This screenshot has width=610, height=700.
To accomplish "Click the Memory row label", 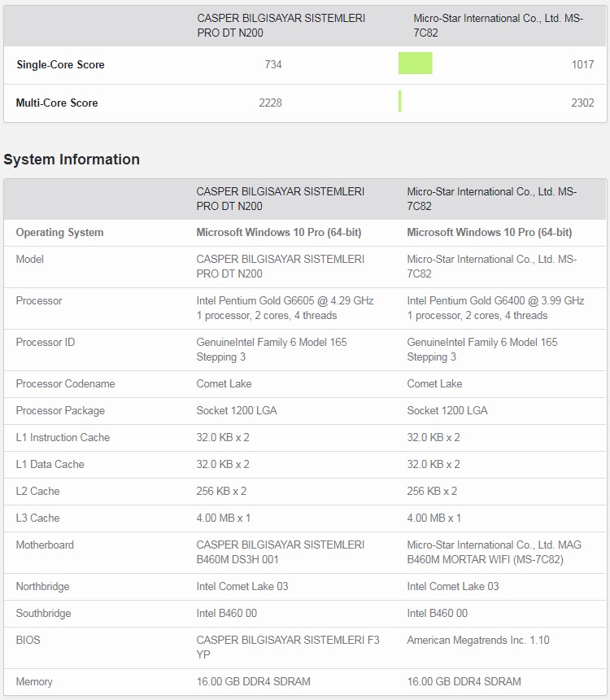I will (x=34, y=682).
